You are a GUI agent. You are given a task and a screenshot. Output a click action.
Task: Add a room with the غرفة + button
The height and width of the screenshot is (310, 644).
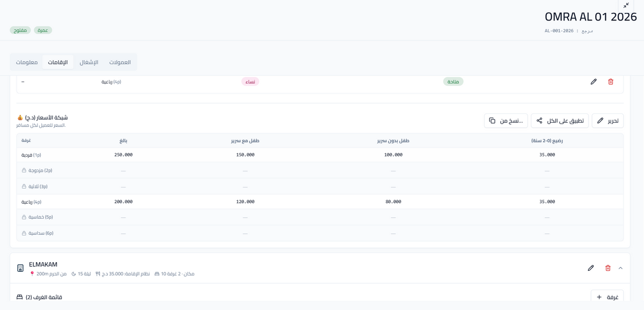607,297
